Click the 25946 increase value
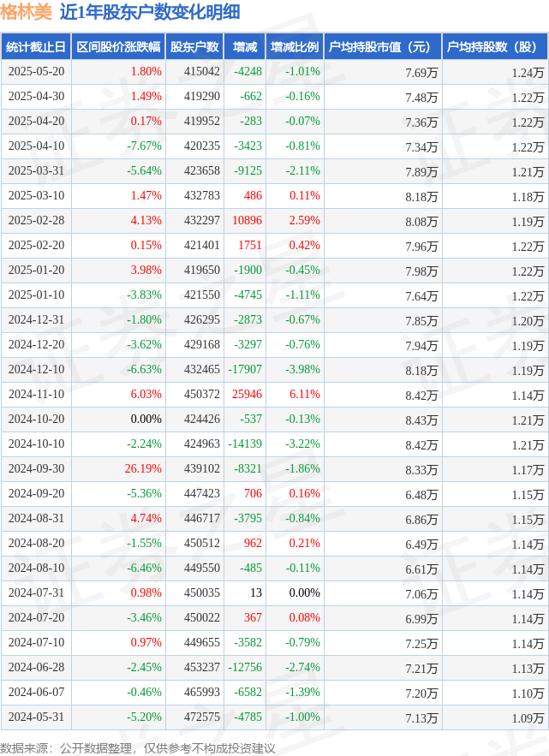Image resolution: width=549 pixels, height=756 pixels. click(247, 394)
